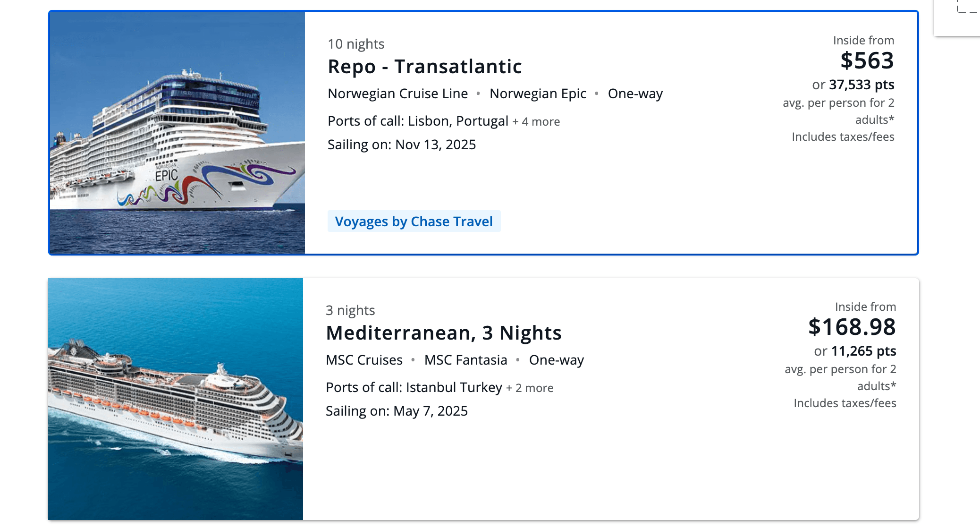Click the Istanbul Turkey port of call
Image resolution: width=980 pixels, height=529 pixels.
453,387
